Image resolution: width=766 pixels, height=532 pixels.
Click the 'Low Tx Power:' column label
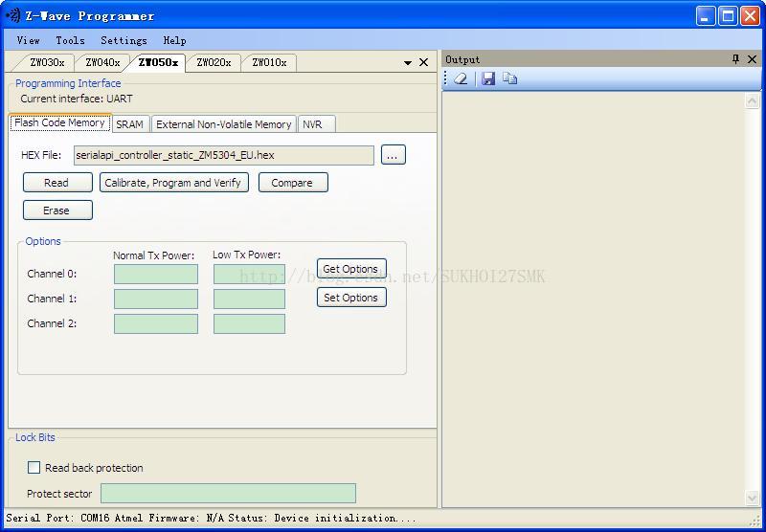[x=247, y=255]
